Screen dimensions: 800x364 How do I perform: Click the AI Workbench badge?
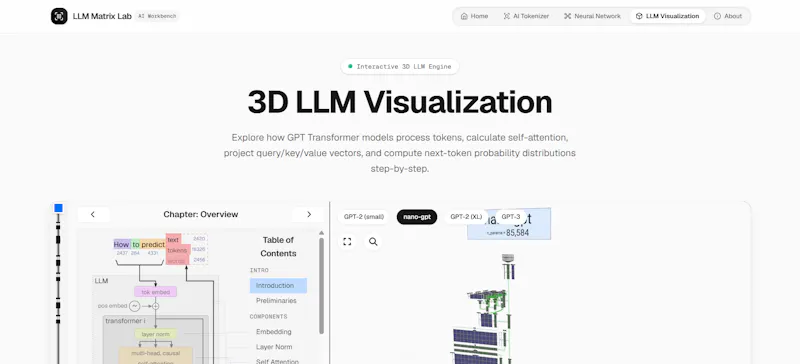157,16
